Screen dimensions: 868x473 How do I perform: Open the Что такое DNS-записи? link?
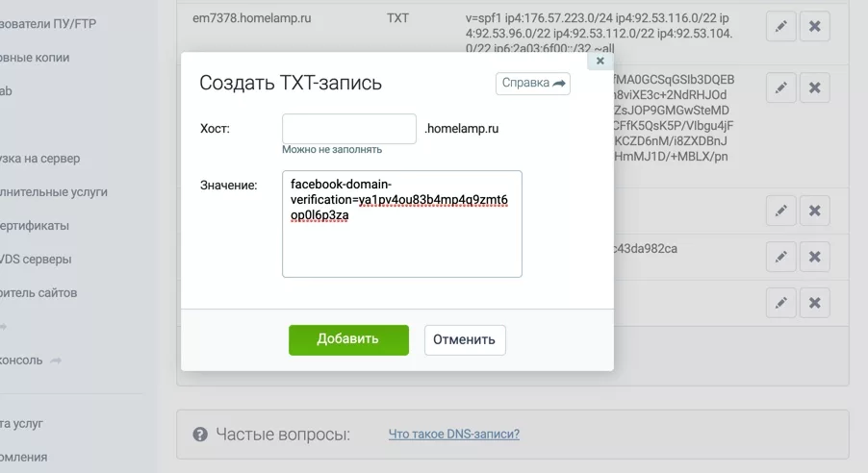click(454, 435)
